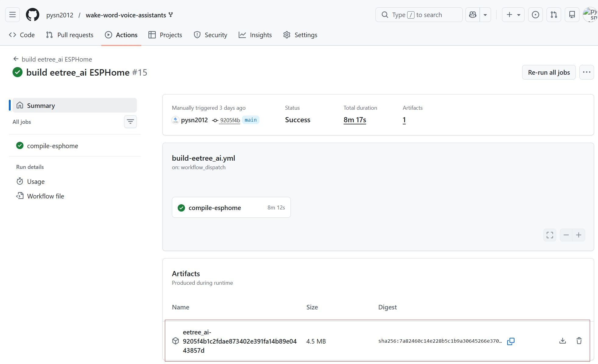Enter fullscreen for the workflow graph
This screenshot has width=598, height=364.
pyautogui.click(x=550, y=235)
